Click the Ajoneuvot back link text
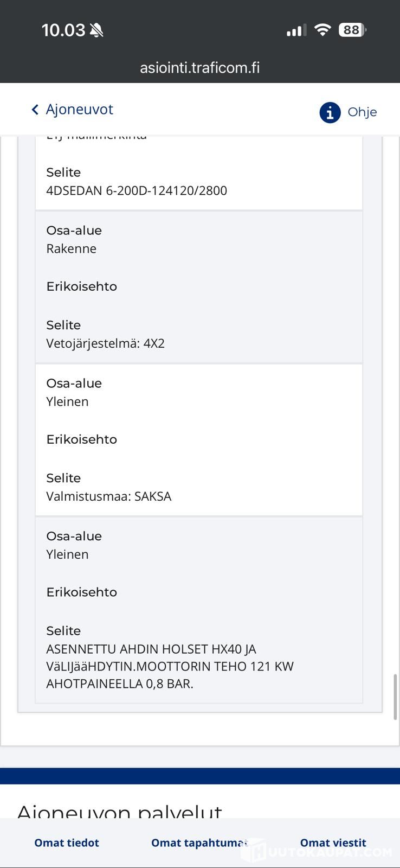This screenshot has width=400, height=868. tap(79, 110)
